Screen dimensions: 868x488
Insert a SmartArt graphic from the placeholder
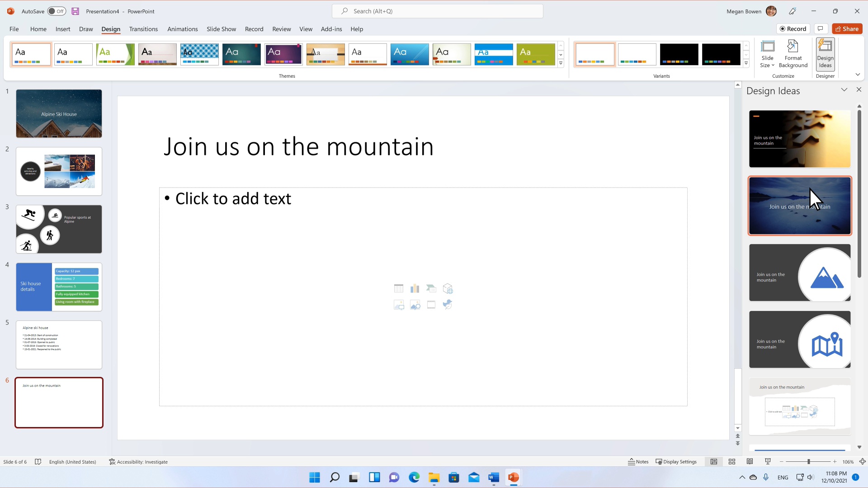[x=431, y=289]
